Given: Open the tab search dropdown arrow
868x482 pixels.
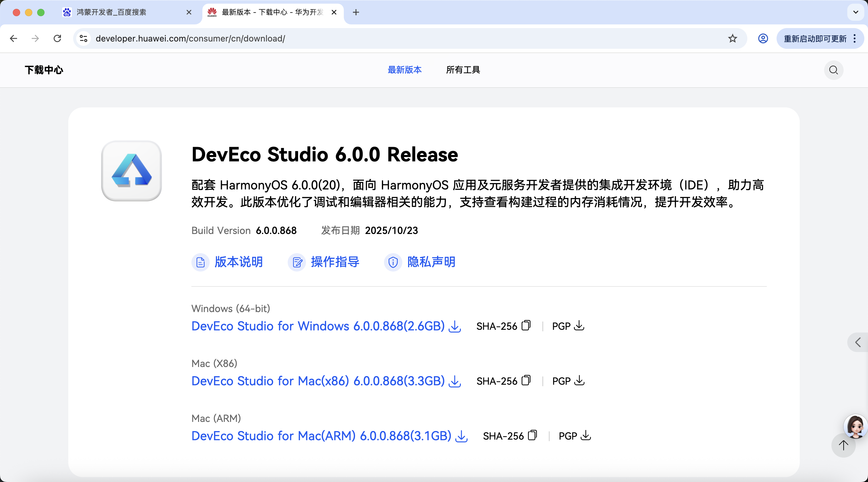Looking at the screenshot, I should [856, 12].
